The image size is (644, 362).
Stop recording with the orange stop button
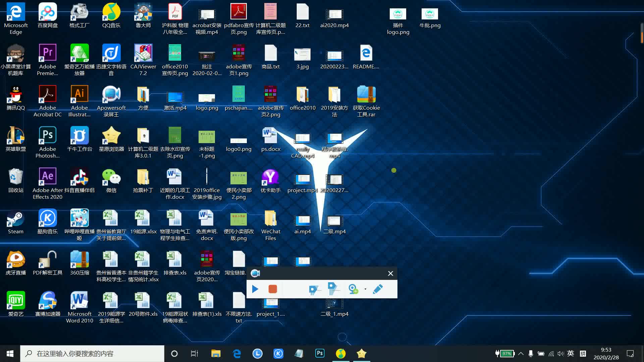point(273,289)
